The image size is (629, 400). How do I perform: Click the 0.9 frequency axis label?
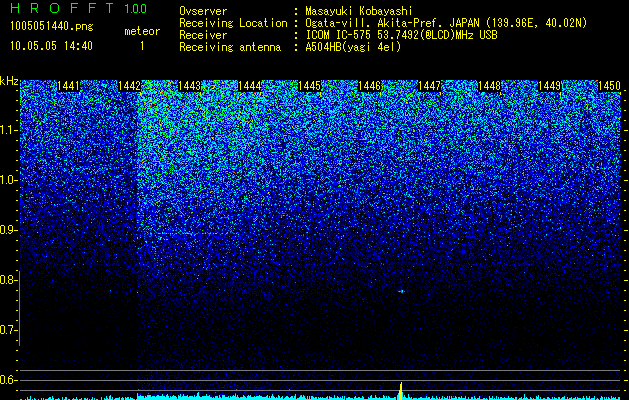pyautogui.click(x=7, y=230)
